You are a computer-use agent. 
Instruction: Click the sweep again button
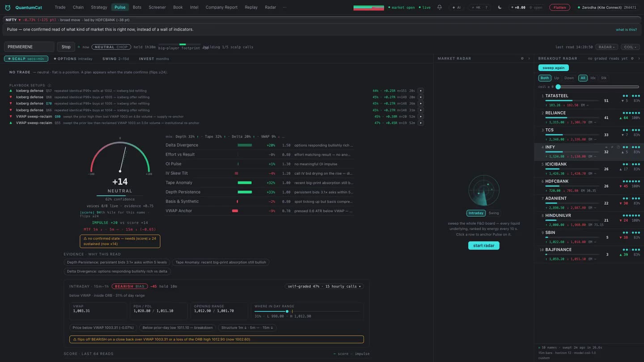pyautogui.click(x=553, y=68)
